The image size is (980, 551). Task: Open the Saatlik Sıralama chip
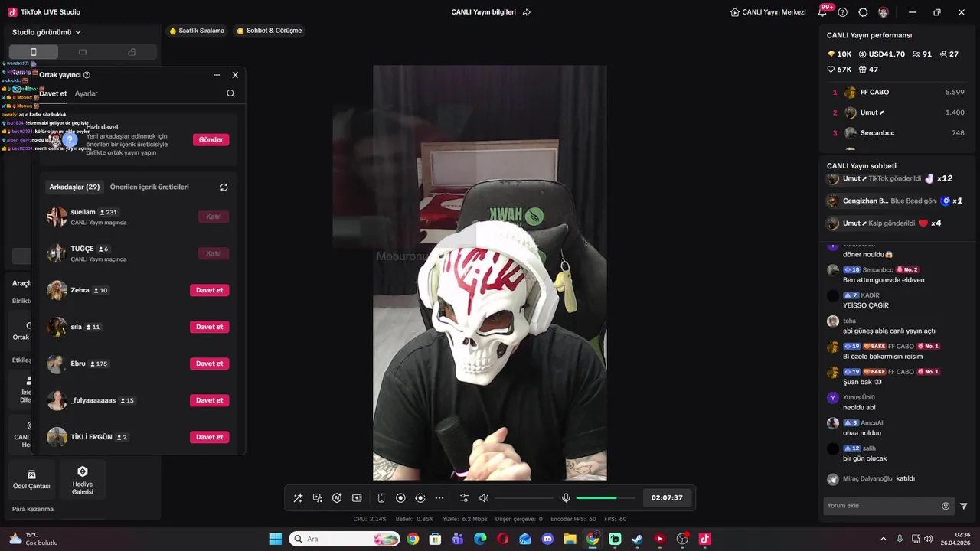197,31
